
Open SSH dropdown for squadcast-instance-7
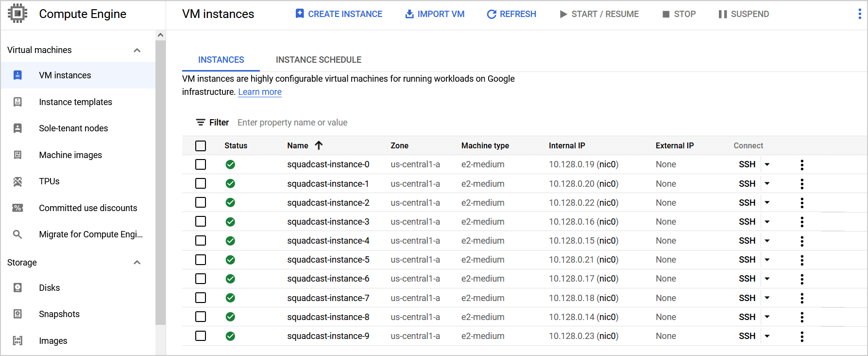coord(767,298)
